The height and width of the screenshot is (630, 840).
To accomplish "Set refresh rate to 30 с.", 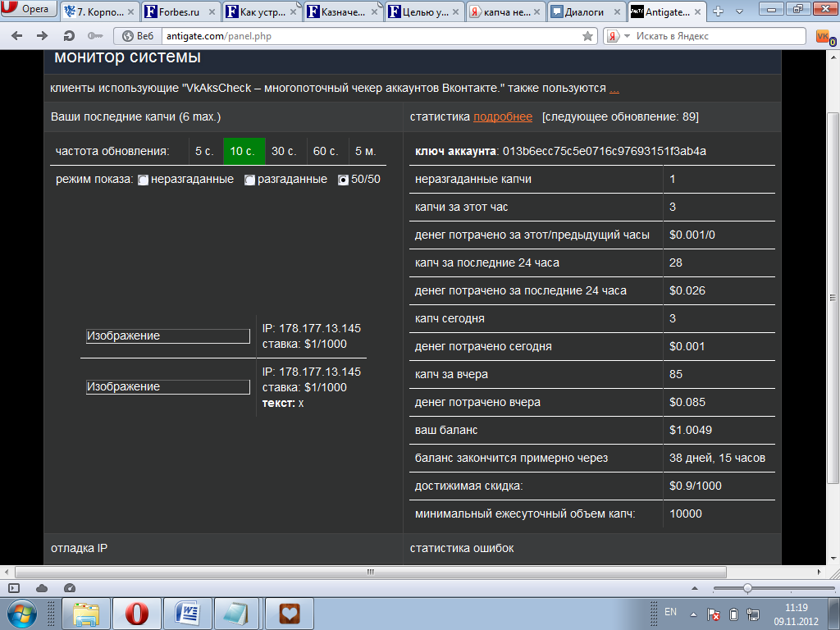I will coord(284,151).
